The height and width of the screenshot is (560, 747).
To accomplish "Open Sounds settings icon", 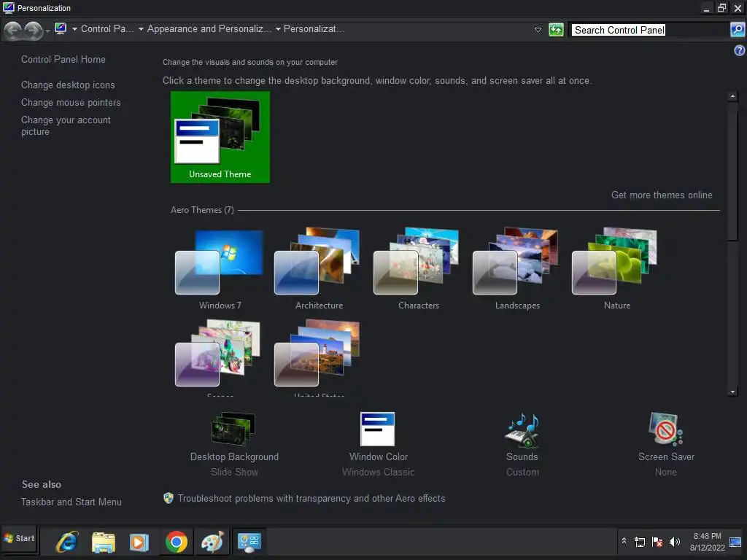I will pyautogui.click(x=522, y=430).
